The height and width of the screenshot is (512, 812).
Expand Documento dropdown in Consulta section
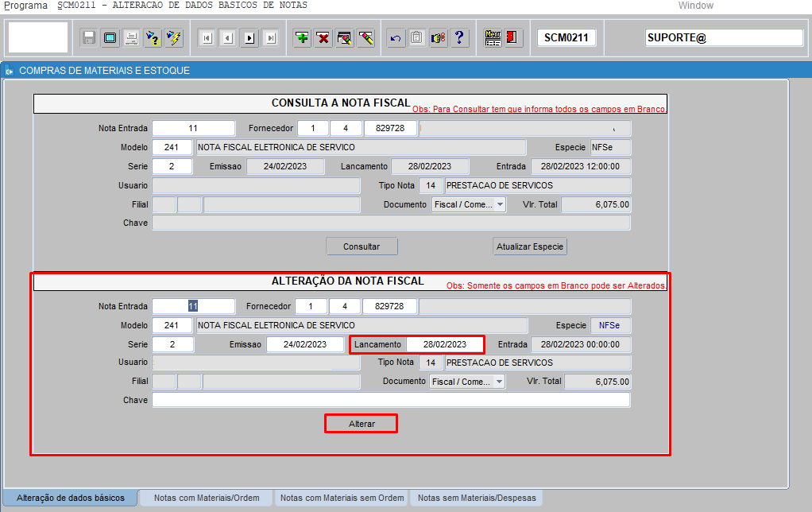click(500, 204)
